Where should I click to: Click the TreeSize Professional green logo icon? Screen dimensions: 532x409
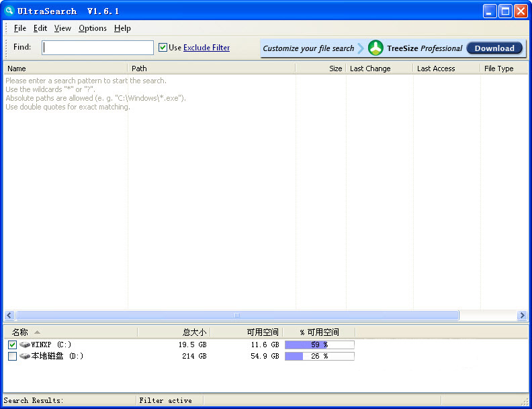(x=375, y=48)
